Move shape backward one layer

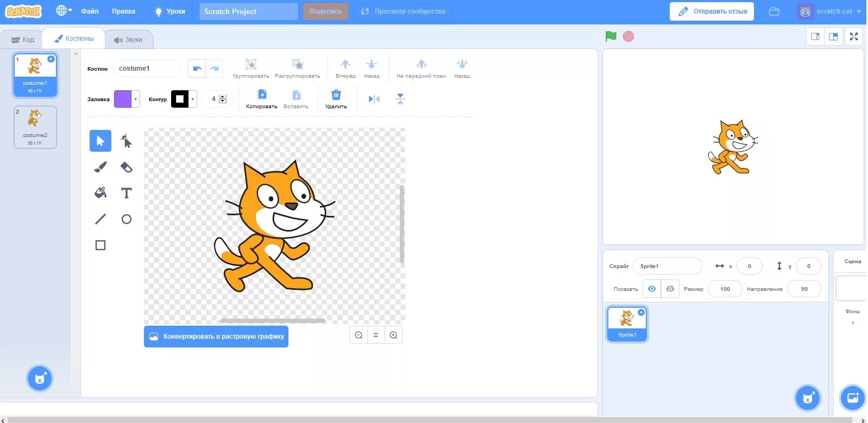372,64
